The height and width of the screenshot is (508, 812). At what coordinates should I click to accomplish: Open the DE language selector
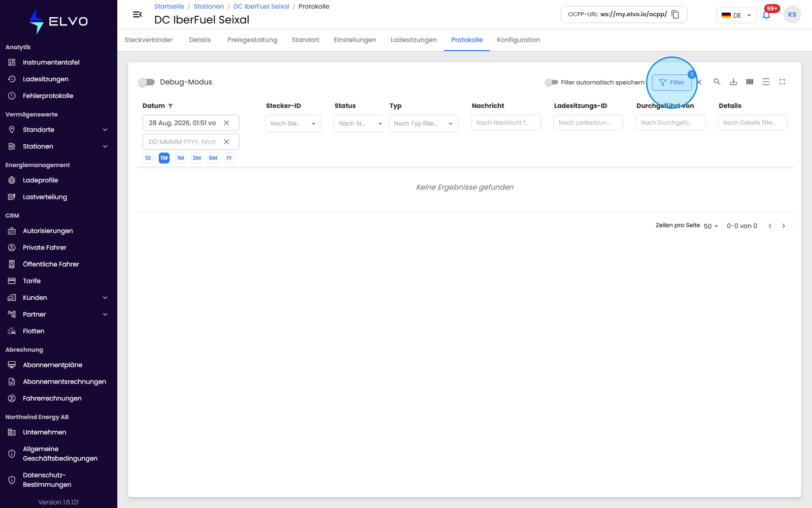(x=736, y=15)
